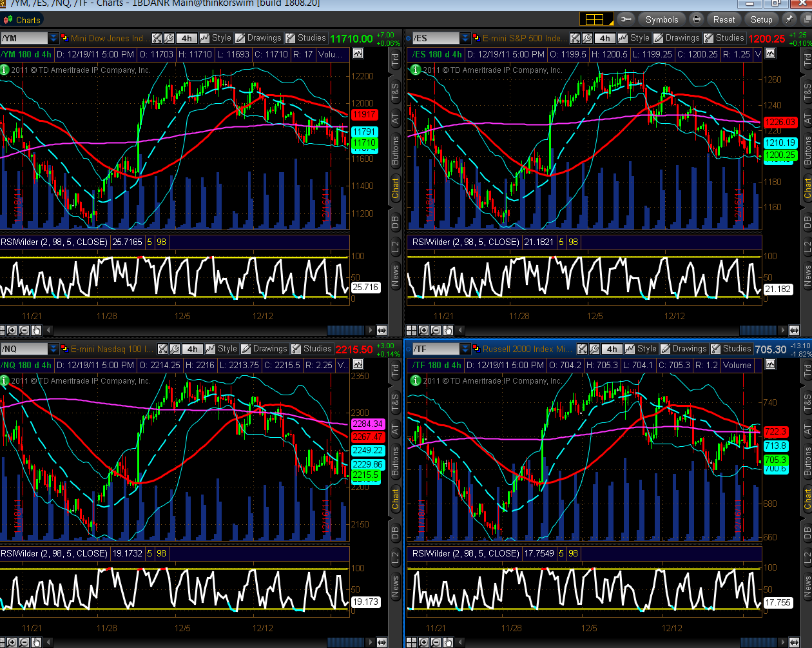Click the share chart icon on /NQ toolbar

click(x=163, y=349)
